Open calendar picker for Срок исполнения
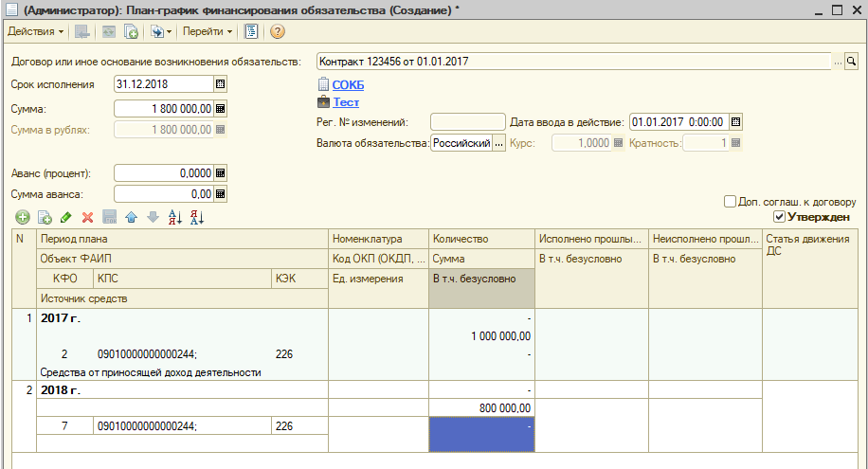 coord(221,84)
